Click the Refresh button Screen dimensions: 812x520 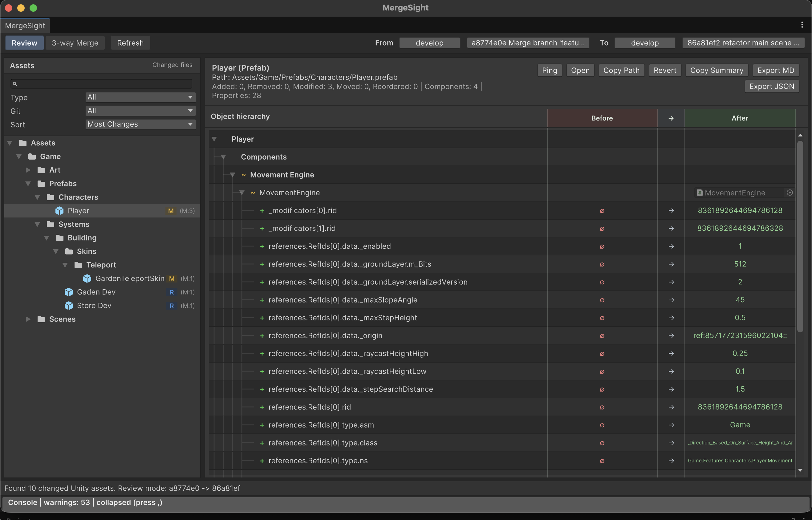click(130, 43)
